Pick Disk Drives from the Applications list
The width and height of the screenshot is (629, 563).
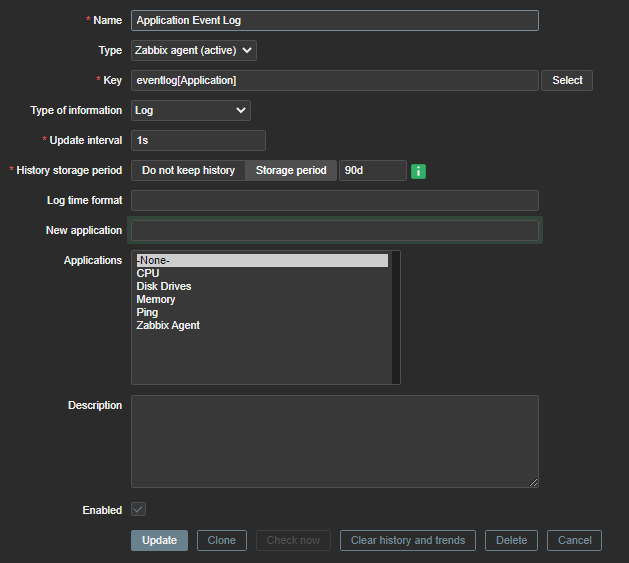(x=164, y=286)
